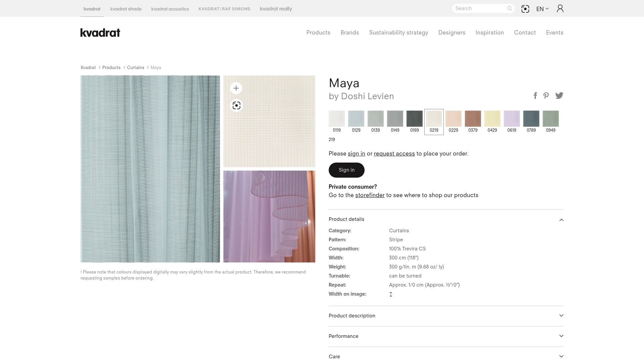Switch to the kvadrat shade tab
This screenshot has height=362, width=644.
(126, 9)
